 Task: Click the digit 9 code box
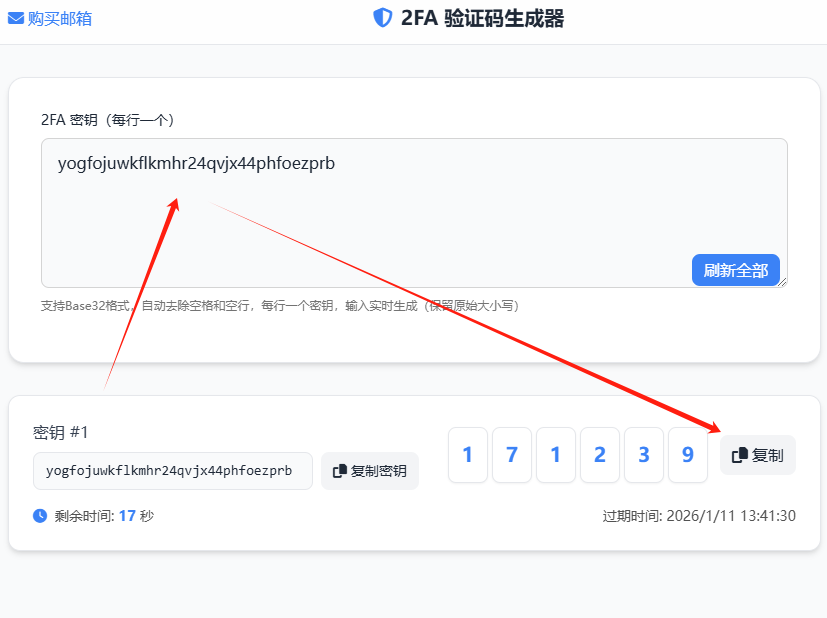tap(687, 455)
